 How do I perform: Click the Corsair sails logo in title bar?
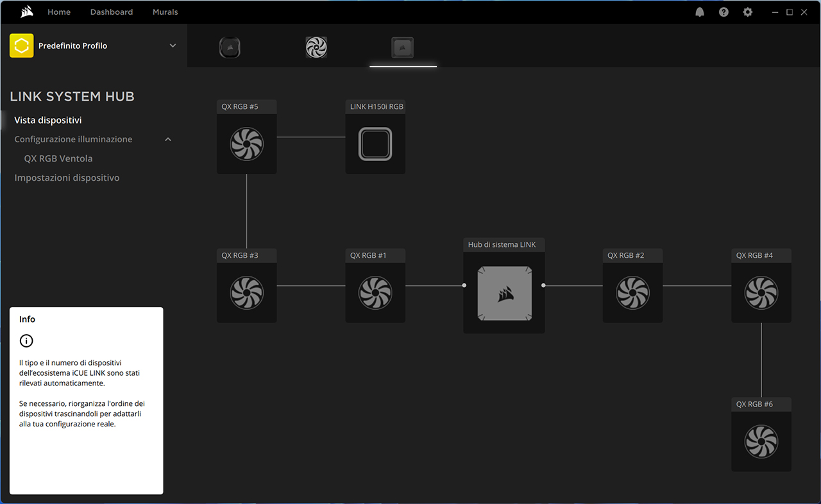click(x=27, y=12)
